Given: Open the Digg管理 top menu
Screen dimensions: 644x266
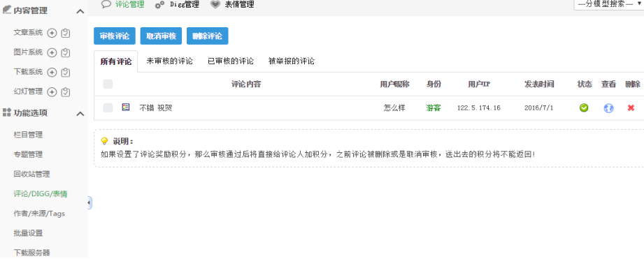Looking at the screenshot, I should (x=185, y=4).
